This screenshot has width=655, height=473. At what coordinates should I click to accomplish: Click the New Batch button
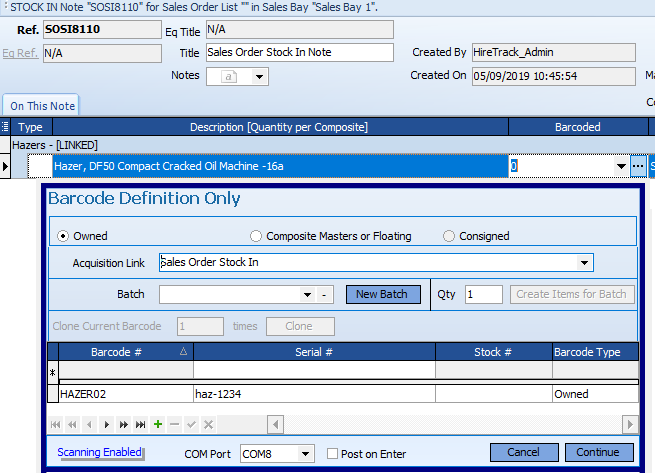[x=383, y=294]
